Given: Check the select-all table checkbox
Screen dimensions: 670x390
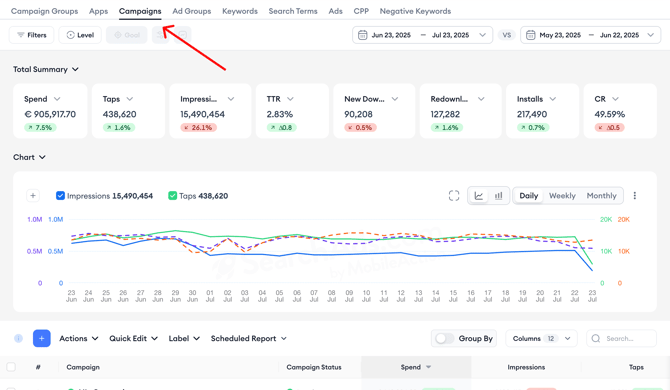Looking at the screenshot, I should coord(11,367).
